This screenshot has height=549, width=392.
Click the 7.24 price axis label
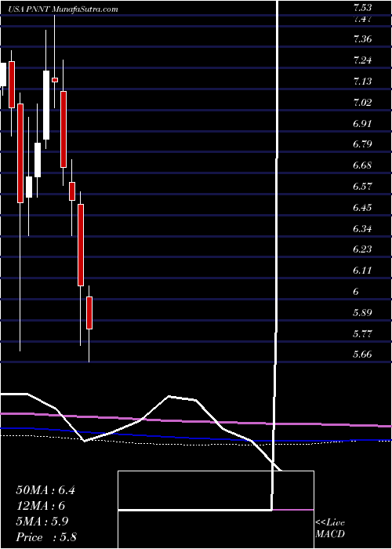[361, 60]
